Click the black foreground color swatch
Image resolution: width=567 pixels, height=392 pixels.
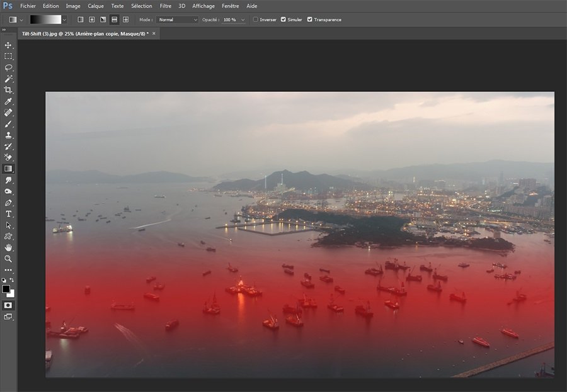click(x=6, y=289)
